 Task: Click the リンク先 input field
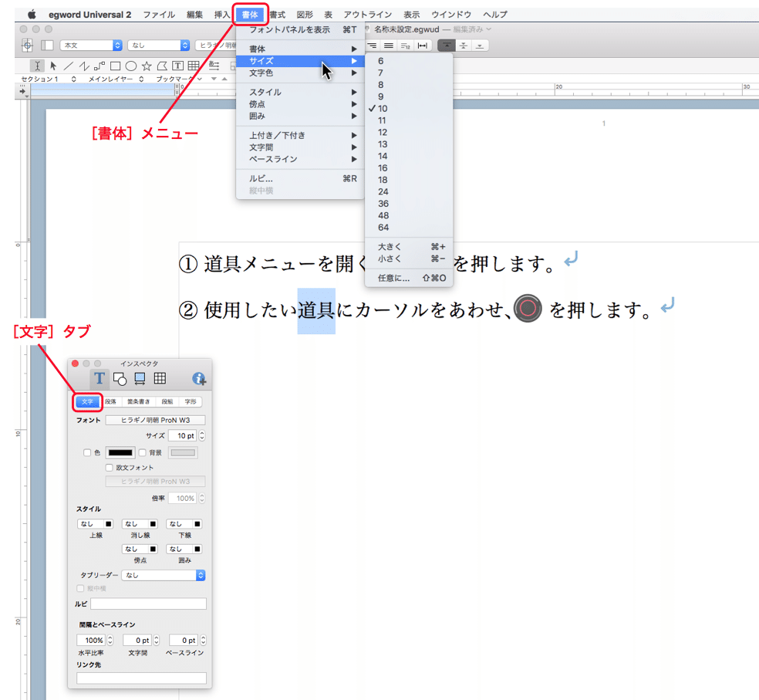click(x=141, y=678)
